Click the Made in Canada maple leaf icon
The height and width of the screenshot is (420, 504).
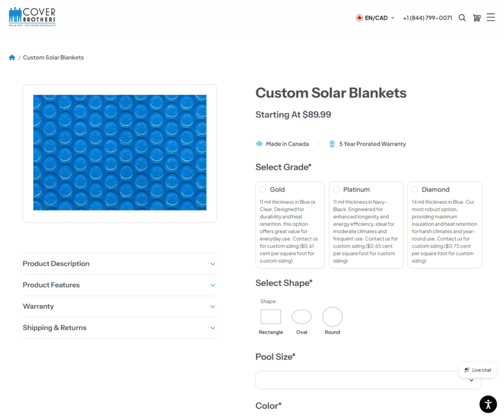point(259,144)
